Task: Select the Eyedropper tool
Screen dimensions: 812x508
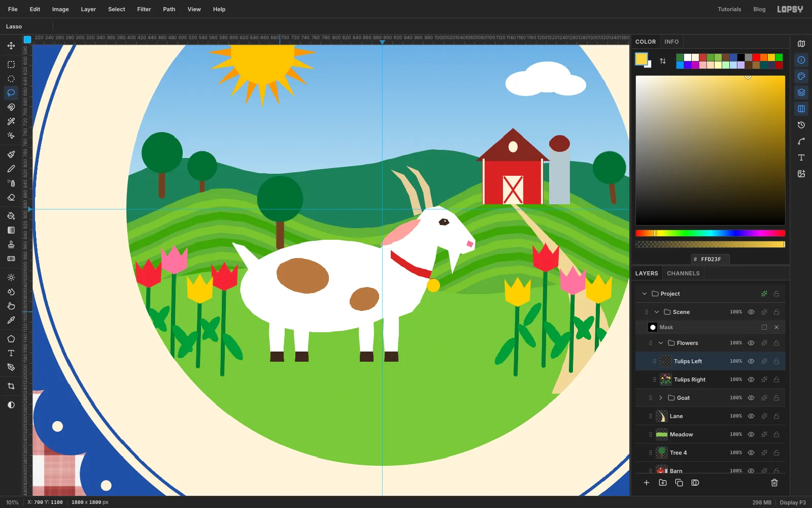Action: point(11,320)
